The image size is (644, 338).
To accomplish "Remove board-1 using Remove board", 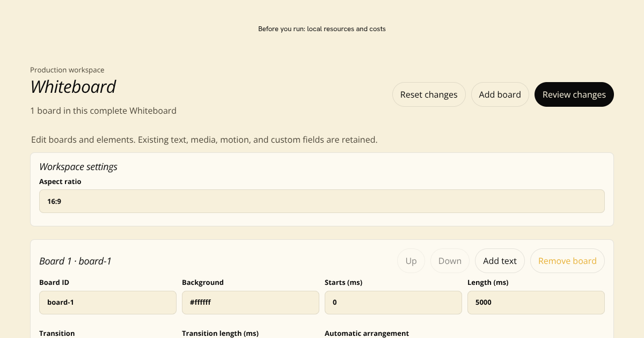I will click(567, 261).
